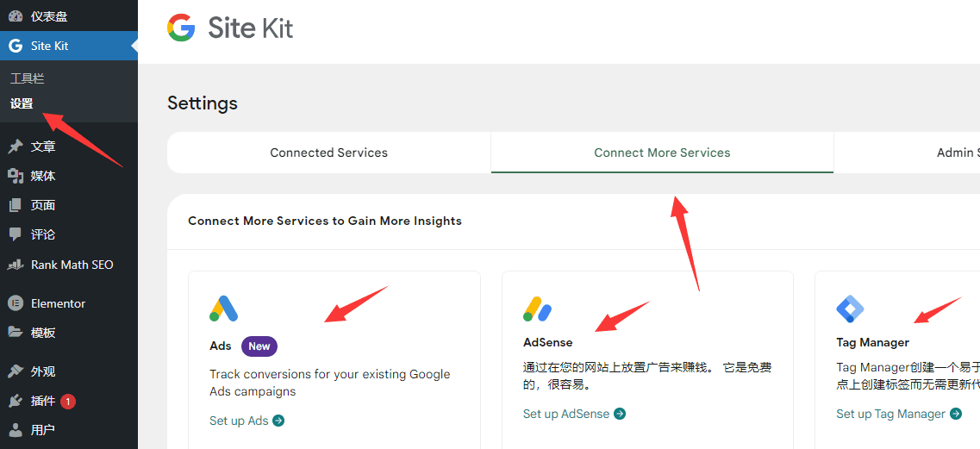The width and height of the screenshot is (980, 449).
Task: Click the AdSense Chinese description text
Action: click(x=647, y=376)
